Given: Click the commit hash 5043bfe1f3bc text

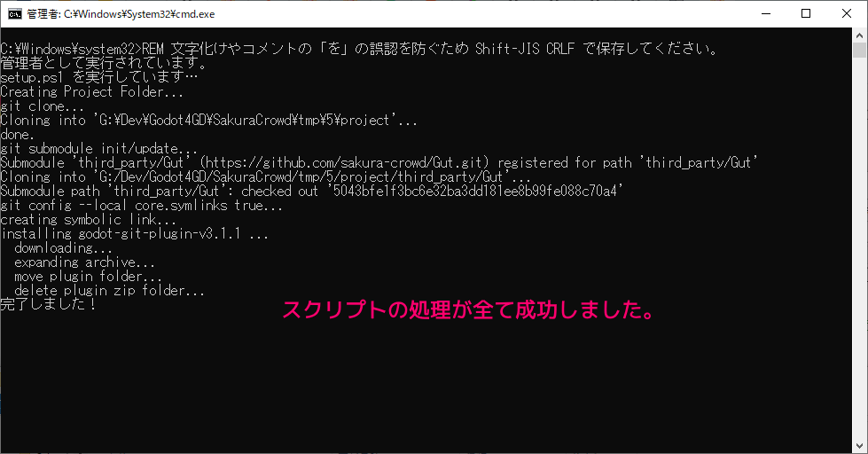Looking at the screenshot, I should click(475, 191).
